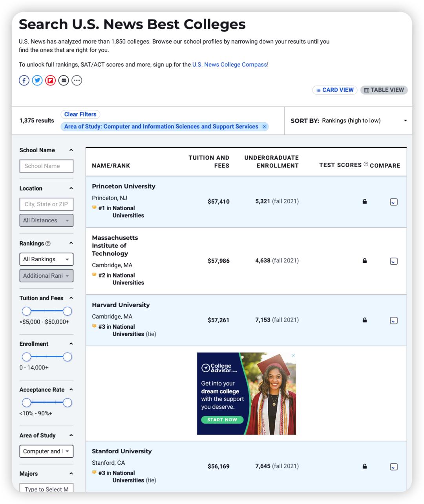Open the All Distances dropdown
This screenshot has height=504, width=424.
coord(46,220)
